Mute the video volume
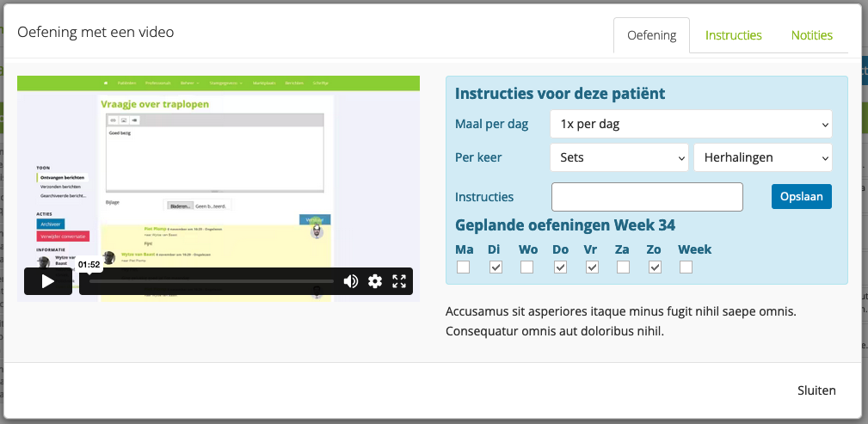This screenshot has height=424, width=868. coord(351,281)
